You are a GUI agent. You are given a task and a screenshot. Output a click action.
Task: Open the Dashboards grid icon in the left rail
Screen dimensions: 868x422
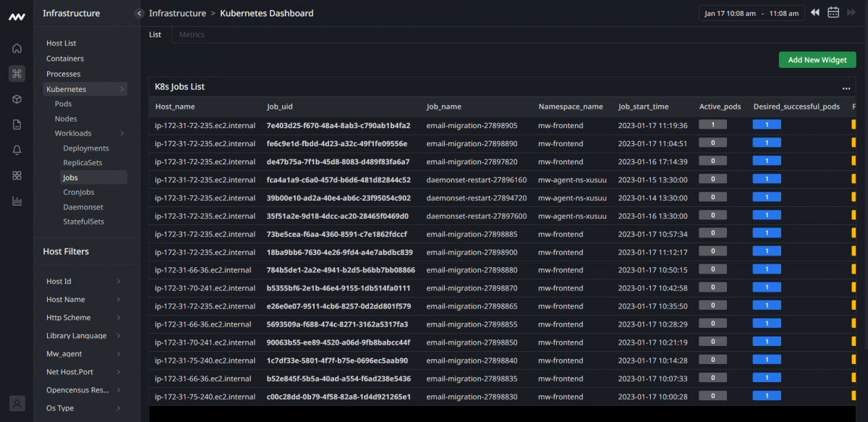coord(17,175)
